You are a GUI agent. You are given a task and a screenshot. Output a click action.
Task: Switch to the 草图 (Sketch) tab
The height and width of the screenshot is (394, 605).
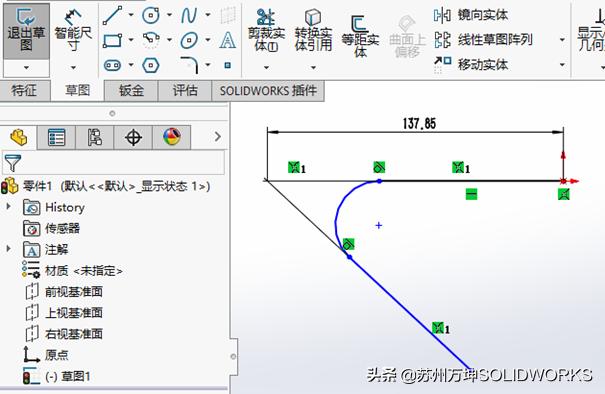(77, 91)
